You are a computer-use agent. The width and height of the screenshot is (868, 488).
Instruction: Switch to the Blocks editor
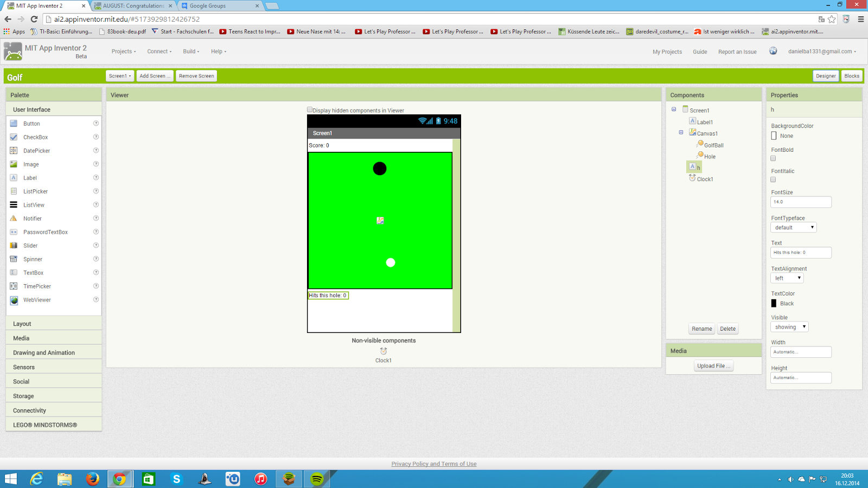tap(851, 75)
